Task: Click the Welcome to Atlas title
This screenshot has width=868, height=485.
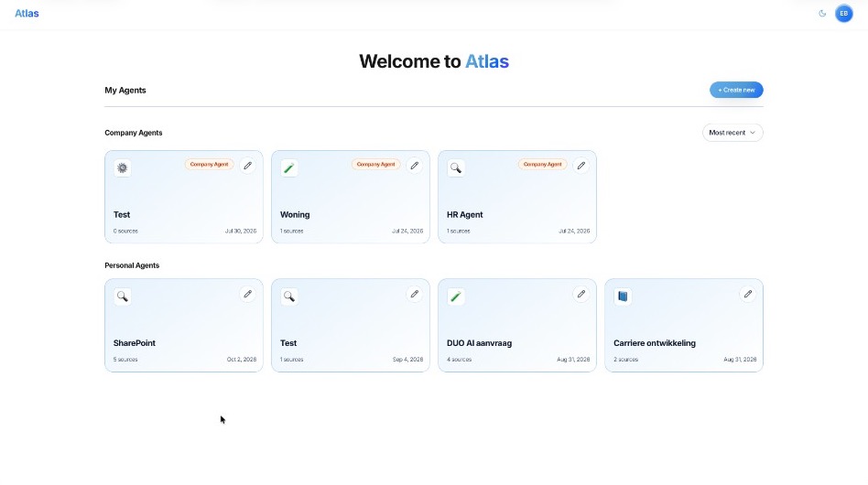Action: coord(434,60)
